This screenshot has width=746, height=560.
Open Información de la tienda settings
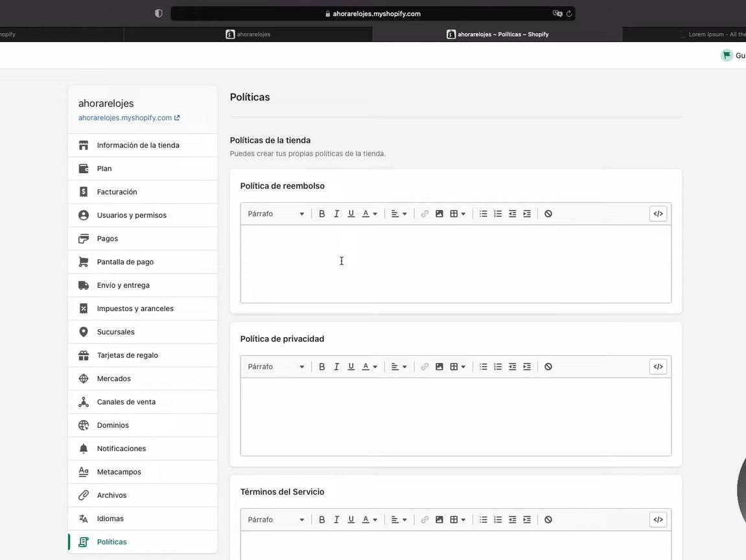point(143,145)
